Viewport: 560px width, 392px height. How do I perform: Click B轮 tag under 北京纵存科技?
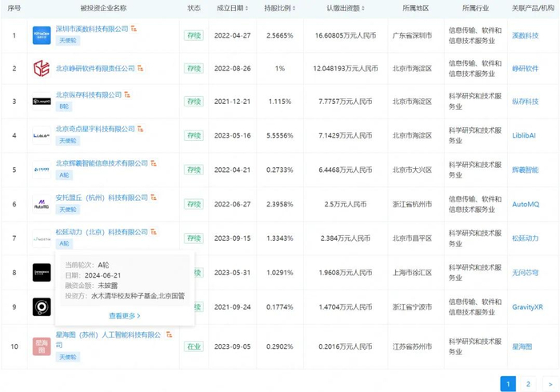click(64, 106)
